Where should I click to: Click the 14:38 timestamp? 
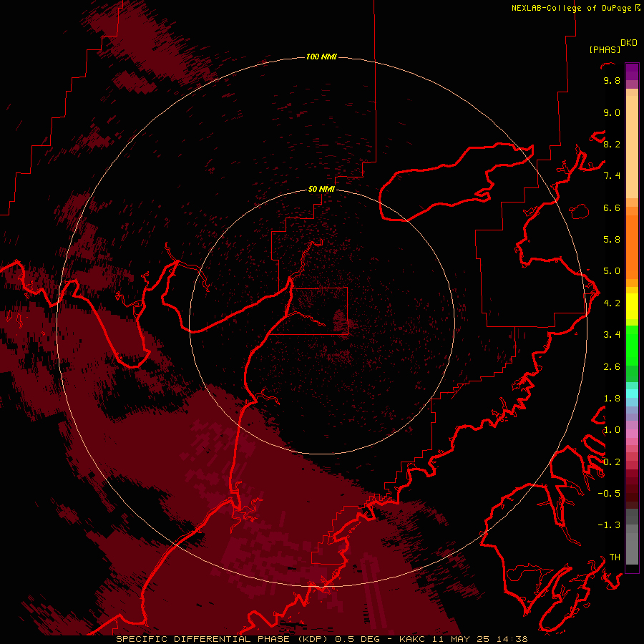pos(512,639)
